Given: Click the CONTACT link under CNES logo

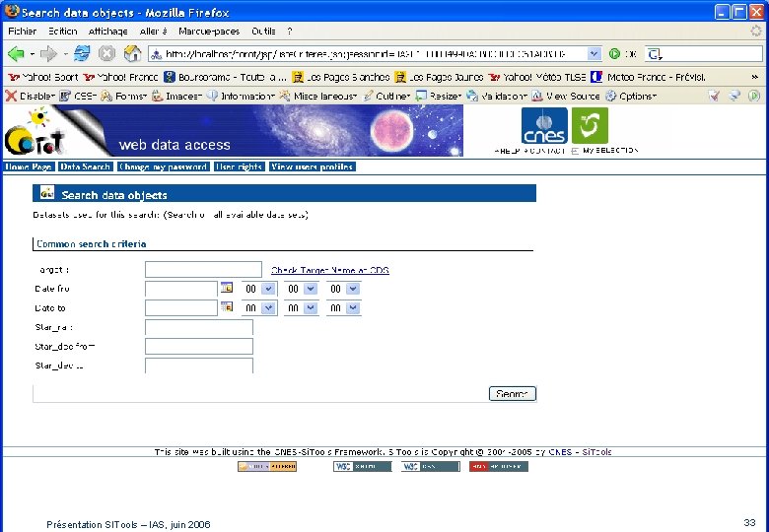Looking at the screenshot, I should (x=544, y=151).
